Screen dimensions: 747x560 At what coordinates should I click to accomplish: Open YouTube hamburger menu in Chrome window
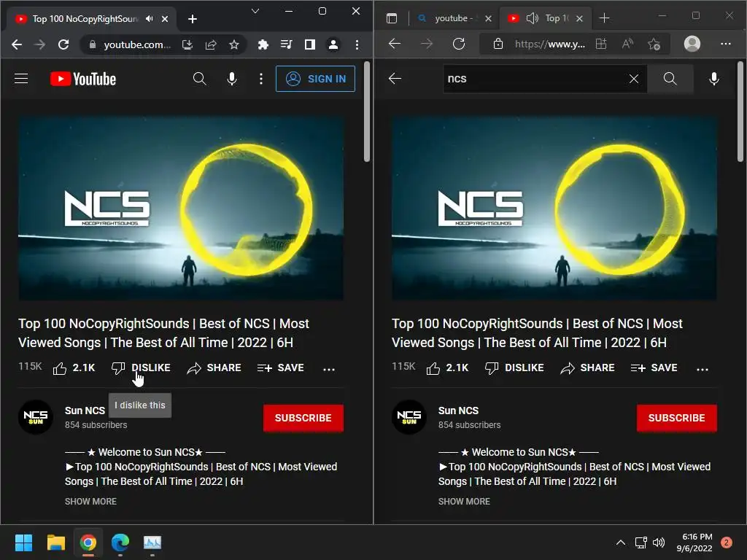tap(21, 79)
